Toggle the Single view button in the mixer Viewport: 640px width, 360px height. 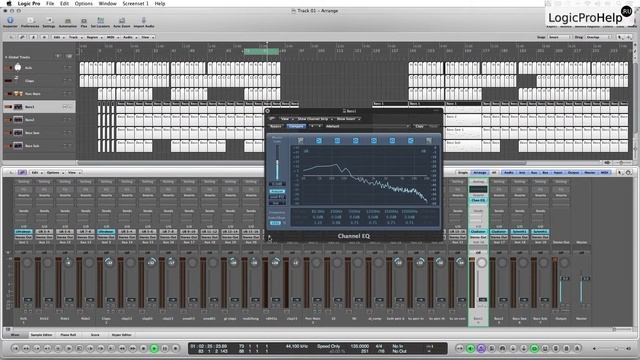tap(463, 173)
